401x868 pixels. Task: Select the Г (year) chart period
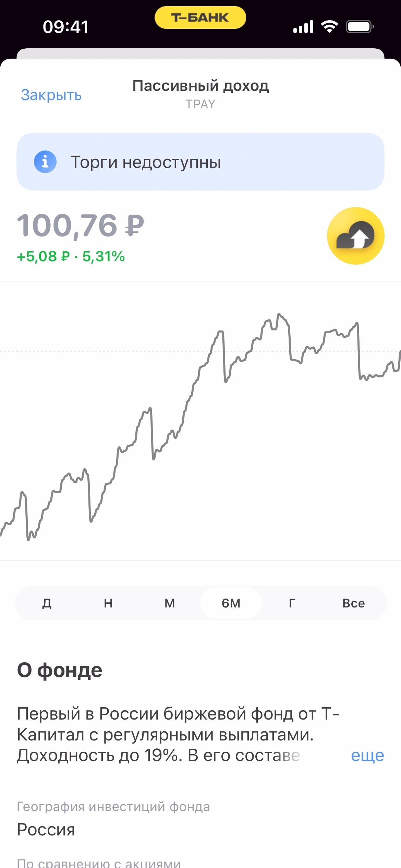(x=292, y=603)
